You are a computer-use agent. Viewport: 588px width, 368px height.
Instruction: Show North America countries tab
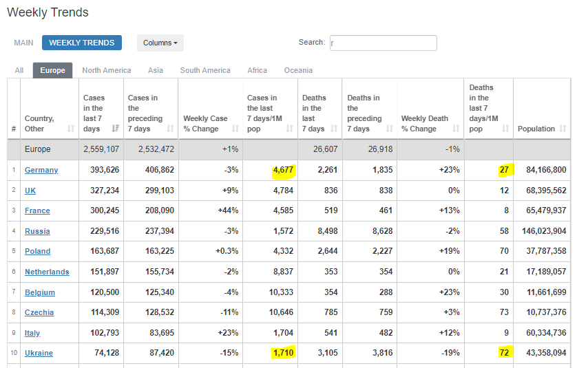tap(106, 70)
